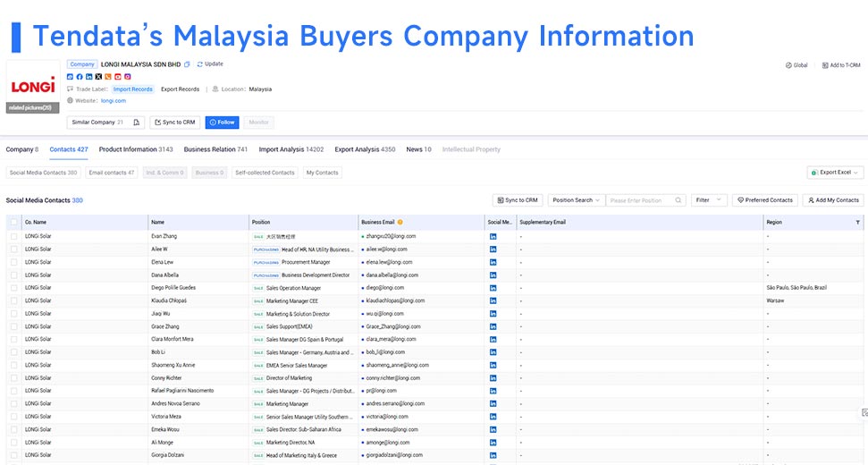Open the Export Excel dropdown
Screen dimensions: 868x465
click(835, 173)
